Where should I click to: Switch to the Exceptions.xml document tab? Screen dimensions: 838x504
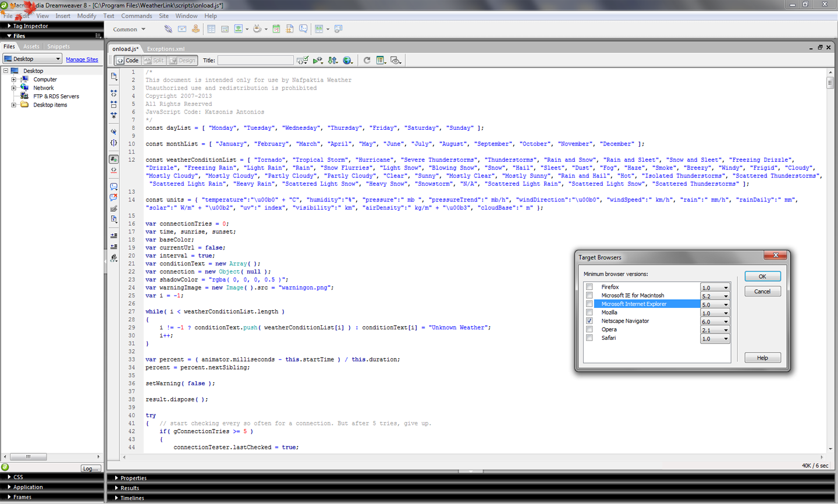point(165,49)
